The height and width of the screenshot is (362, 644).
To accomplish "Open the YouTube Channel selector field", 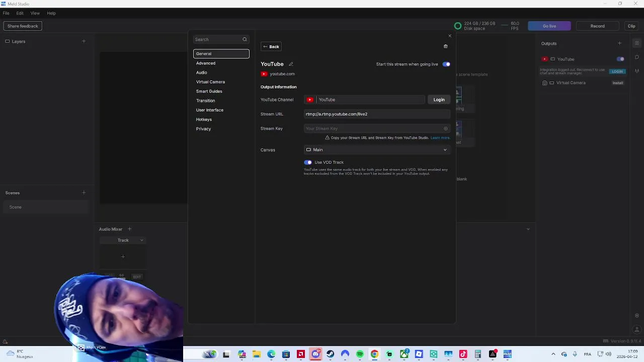I will (364, 100).
